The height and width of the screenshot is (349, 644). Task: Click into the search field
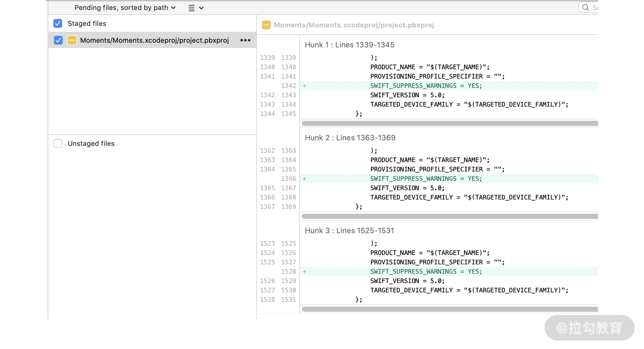coord(595,8)
